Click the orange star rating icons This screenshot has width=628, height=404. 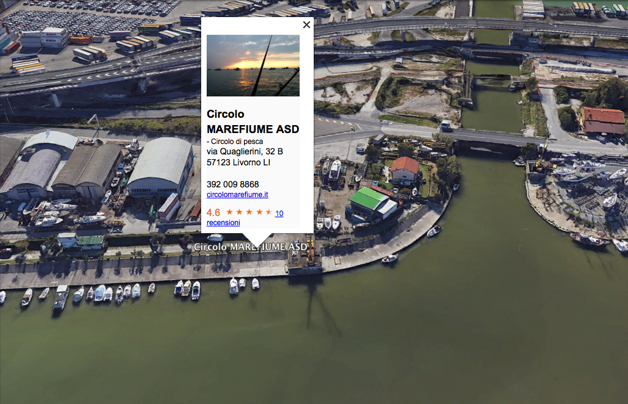pyautogui.click(x=248, y=213)
